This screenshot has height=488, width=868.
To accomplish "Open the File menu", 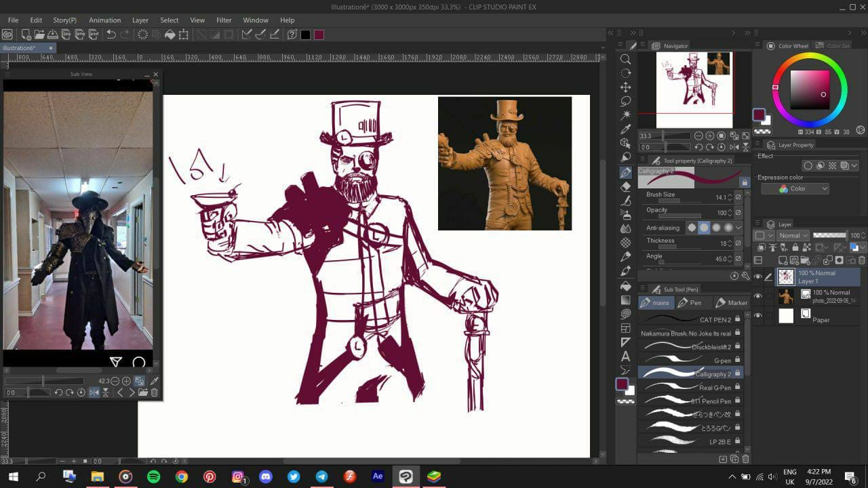I will pyautogui.click(x=13, y=20).
